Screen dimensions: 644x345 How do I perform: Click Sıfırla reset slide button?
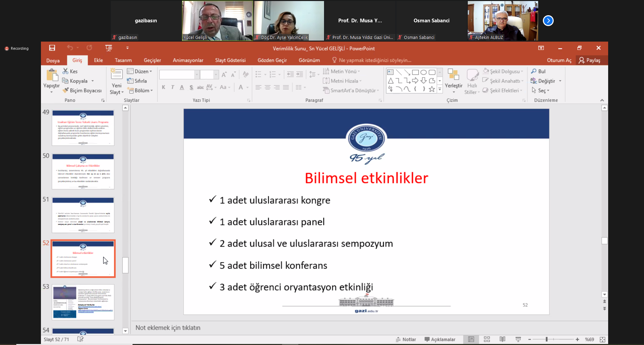(137, 81)
